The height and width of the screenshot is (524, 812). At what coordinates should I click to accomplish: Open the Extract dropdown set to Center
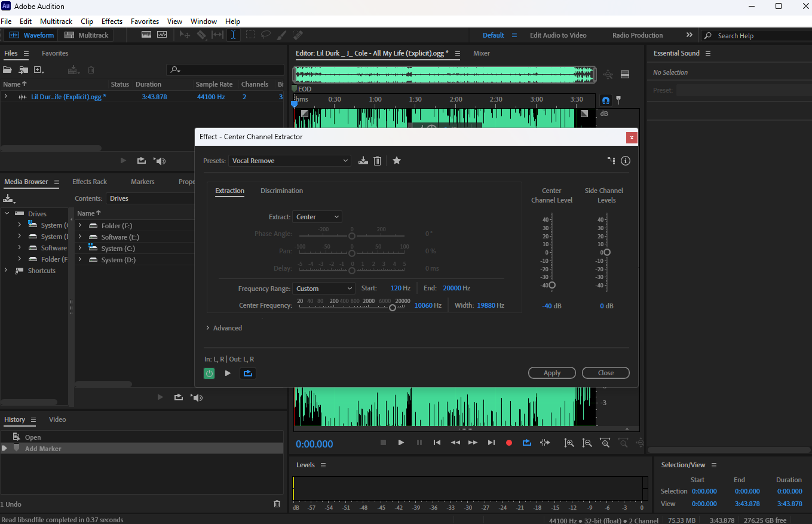click(317, 217)
